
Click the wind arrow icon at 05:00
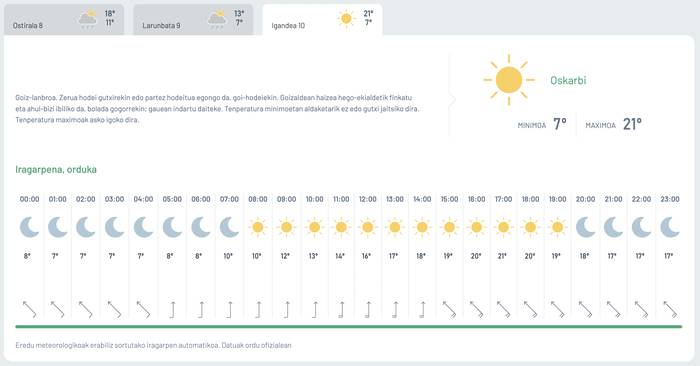point(172,309)
